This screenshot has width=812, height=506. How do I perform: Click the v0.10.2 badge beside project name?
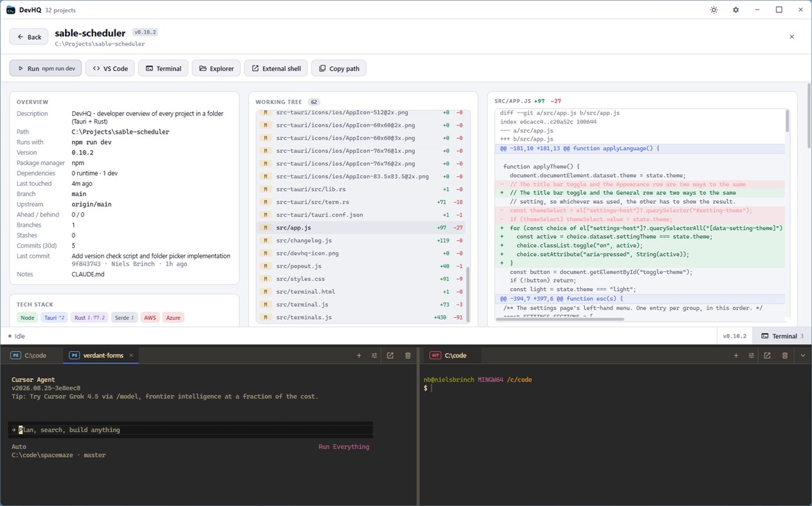(145, 32)
